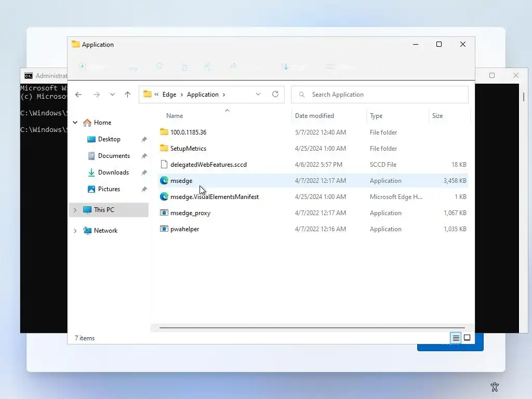Select This PC in navigation pane

104,210
